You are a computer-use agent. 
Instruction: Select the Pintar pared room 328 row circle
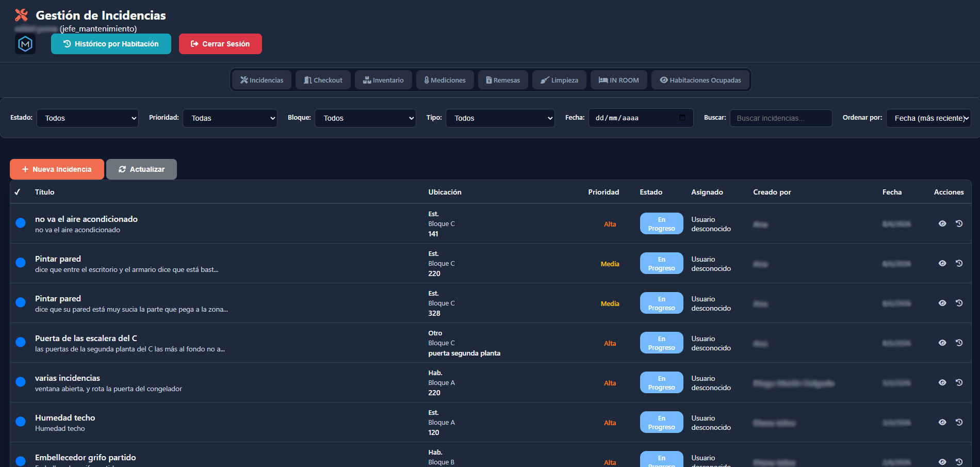pos(21,302)
